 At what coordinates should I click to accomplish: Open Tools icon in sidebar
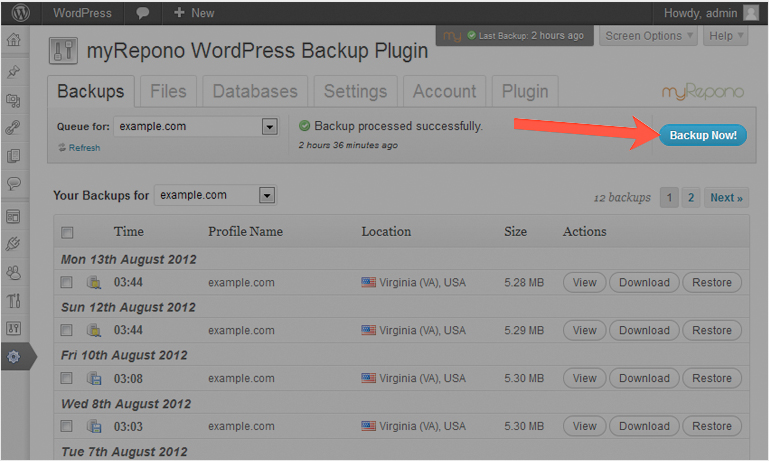pos(14,300)
